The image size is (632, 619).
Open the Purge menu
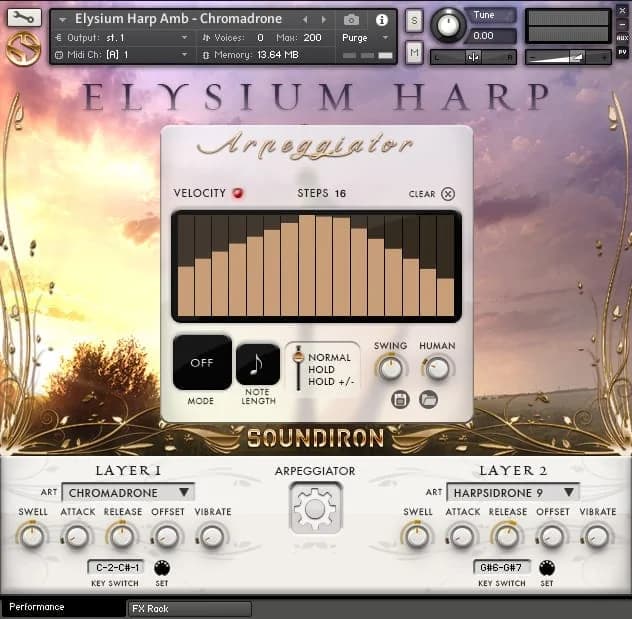[x=365, y=37]
